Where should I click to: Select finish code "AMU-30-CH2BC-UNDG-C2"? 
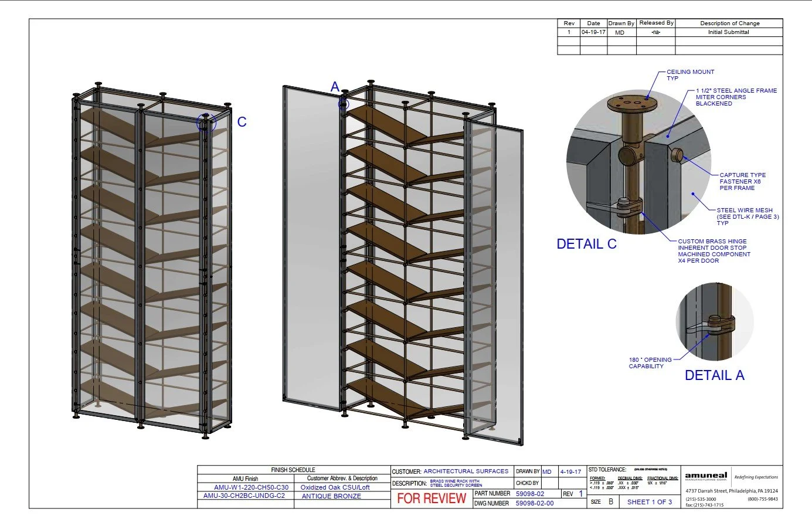coord(244,496)
